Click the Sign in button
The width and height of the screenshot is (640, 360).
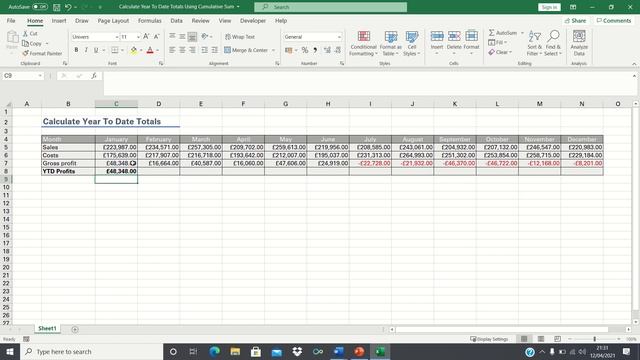click(x=549, y=7)
